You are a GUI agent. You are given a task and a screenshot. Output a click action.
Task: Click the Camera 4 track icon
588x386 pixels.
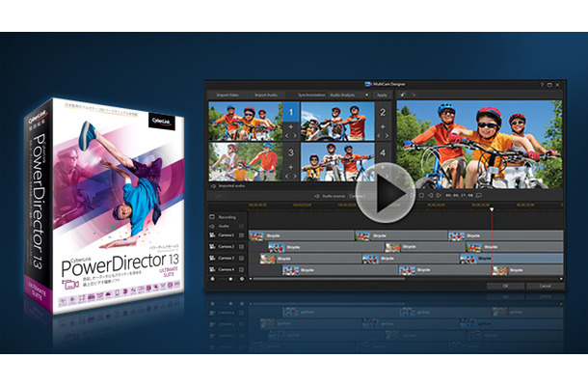tap(212, 269)
